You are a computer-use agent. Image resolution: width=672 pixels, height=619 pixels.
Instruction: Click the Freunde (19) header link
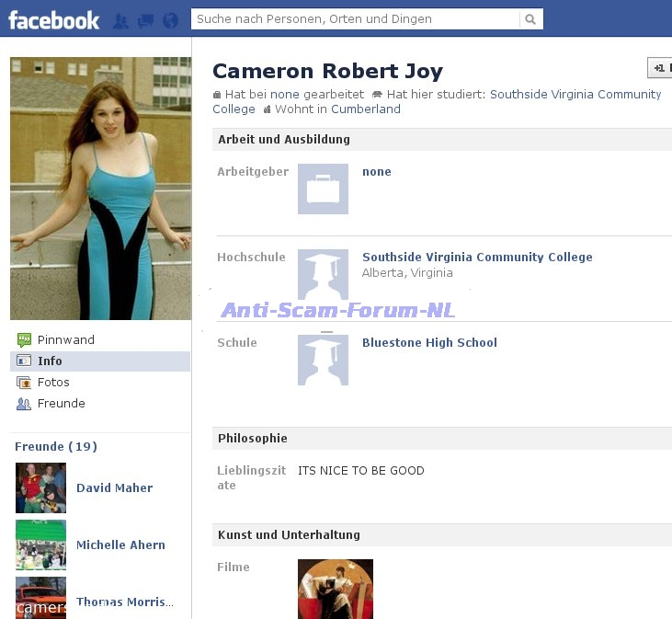tap(56, 446)
